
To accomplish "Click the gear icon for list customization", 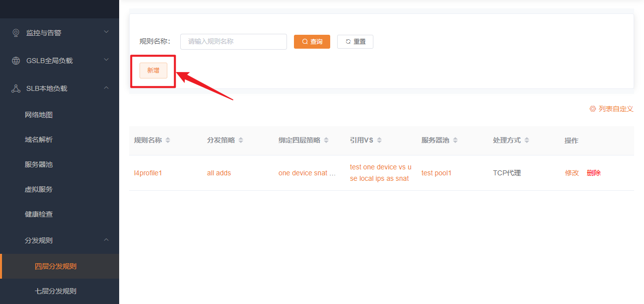I will pyautogui.click(x=592, y=109).
